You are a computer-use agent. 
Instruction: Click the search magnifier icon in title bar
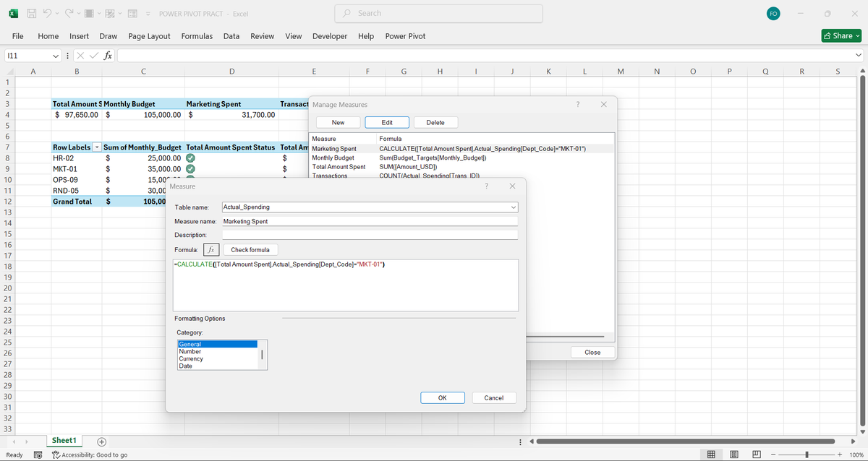[348, 14]
